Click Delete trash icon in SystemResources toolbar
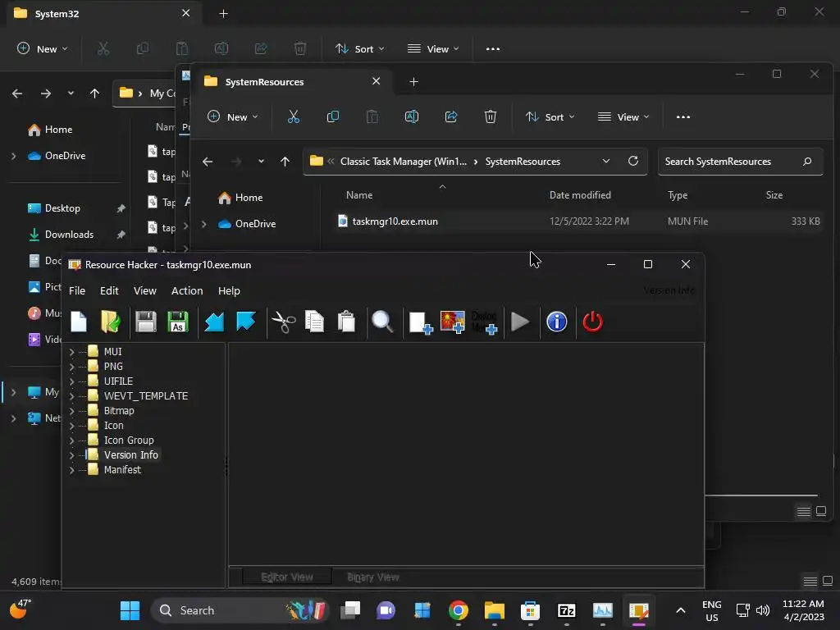 (x=491, y=116)
